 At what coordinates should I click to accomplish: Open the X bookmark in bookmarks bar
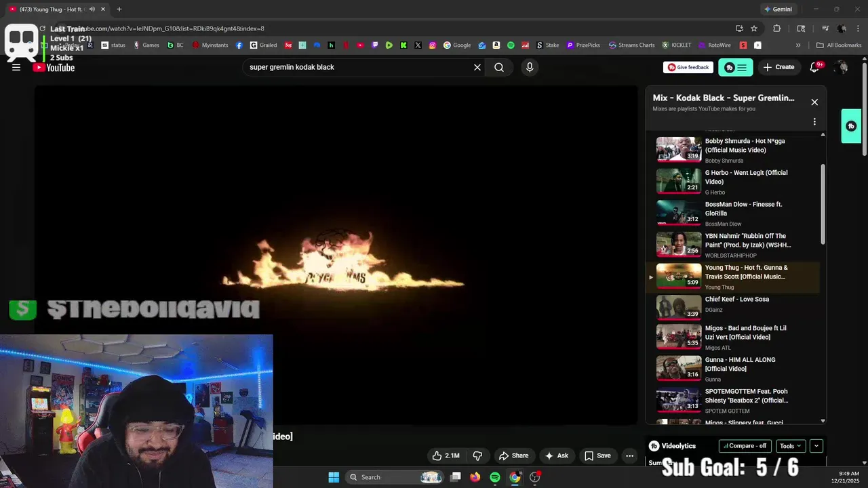(418, 45)
